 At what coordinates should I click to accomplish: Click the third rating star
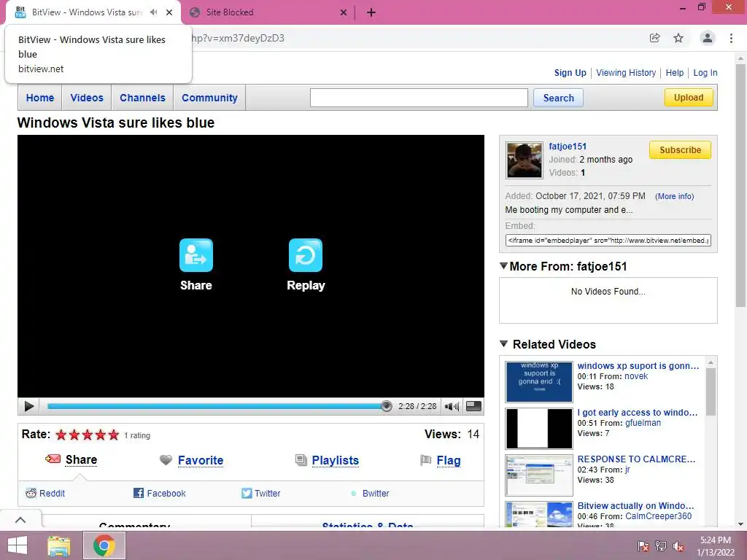tap(88, 435)
